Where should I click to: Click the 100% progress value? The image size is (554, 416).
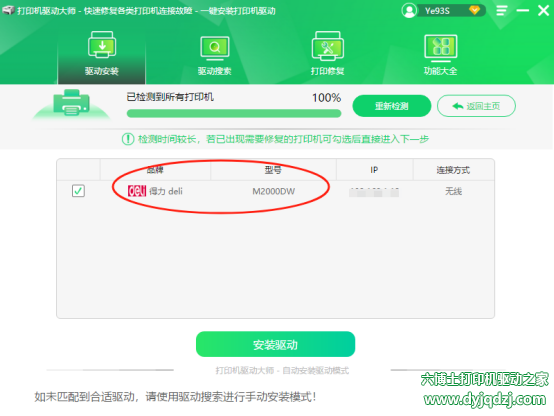pos(326,98)
